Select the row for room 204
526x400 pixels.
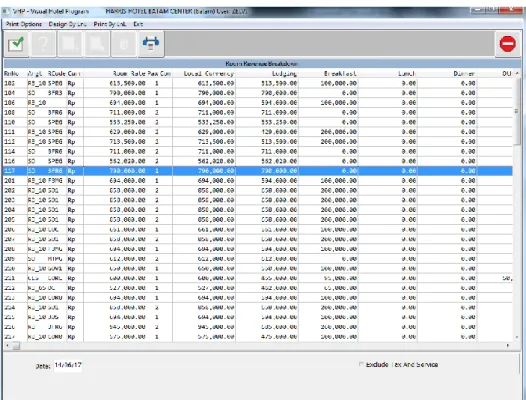click(x=258, y=210)
